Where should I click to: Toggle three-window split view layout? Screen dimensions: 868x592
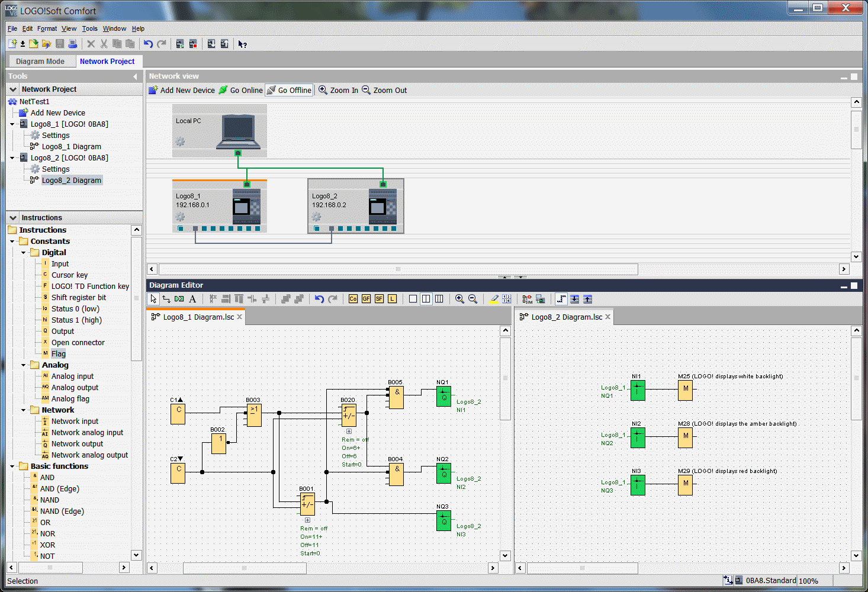(x=439, y=299)
